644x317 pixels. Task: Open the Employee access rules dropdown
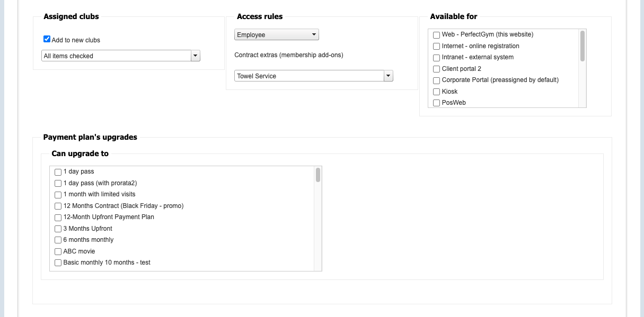click(x=276, y=35)
